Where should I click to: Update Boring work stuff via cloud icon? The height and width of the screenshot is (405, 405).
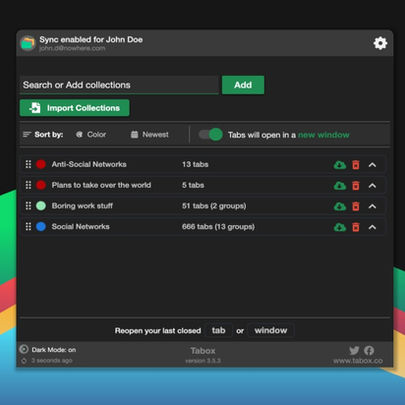[340, 206]
